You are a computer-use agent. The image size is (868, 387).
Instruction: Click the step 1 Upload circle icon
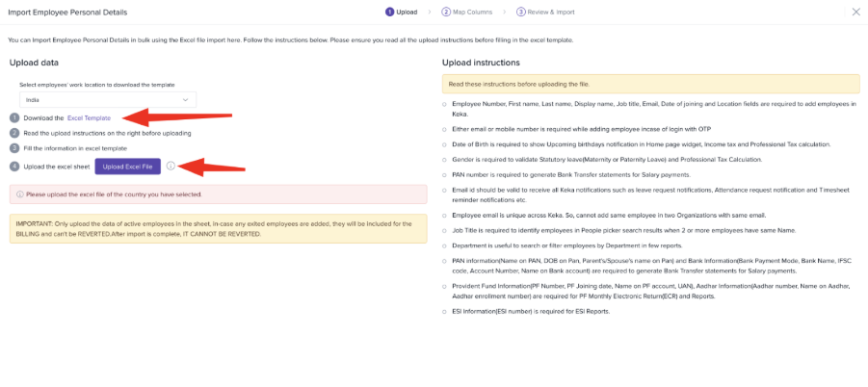point(390,13)
